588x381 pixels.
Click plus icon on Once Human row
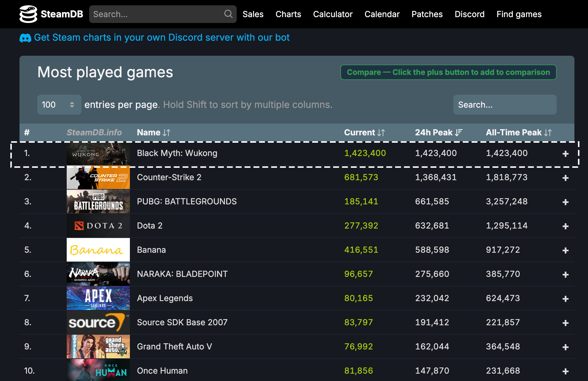(565, 371)
